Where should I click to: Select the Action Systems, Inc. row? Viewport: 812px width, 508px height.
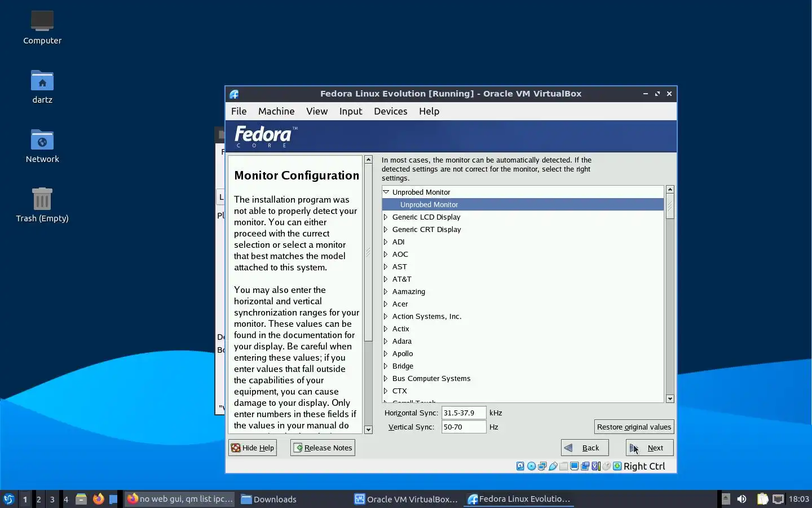(523, 316)
